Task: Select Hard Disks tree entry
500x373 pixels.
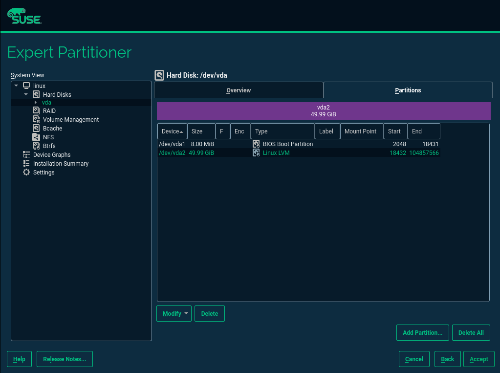Action: (57, 95)
